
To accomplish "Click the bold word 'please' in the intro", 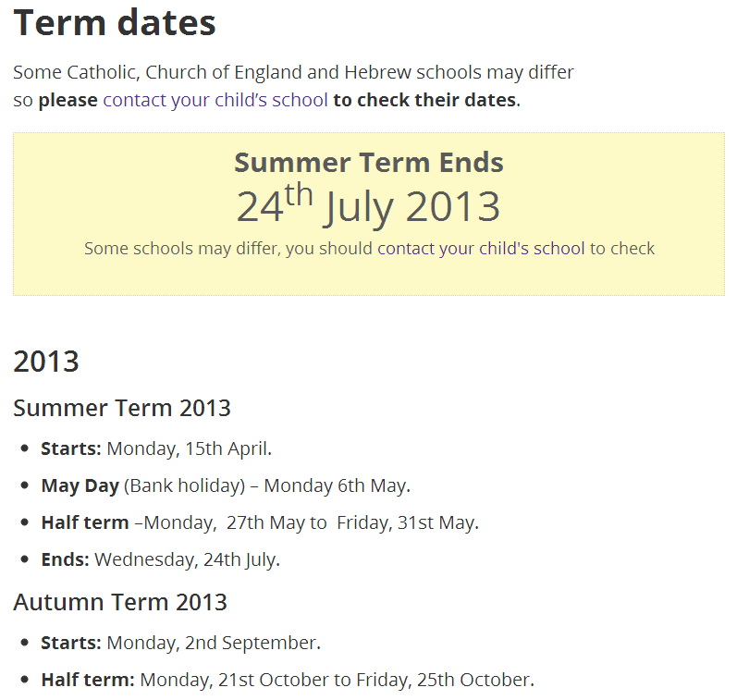I will tap(68, 100).
